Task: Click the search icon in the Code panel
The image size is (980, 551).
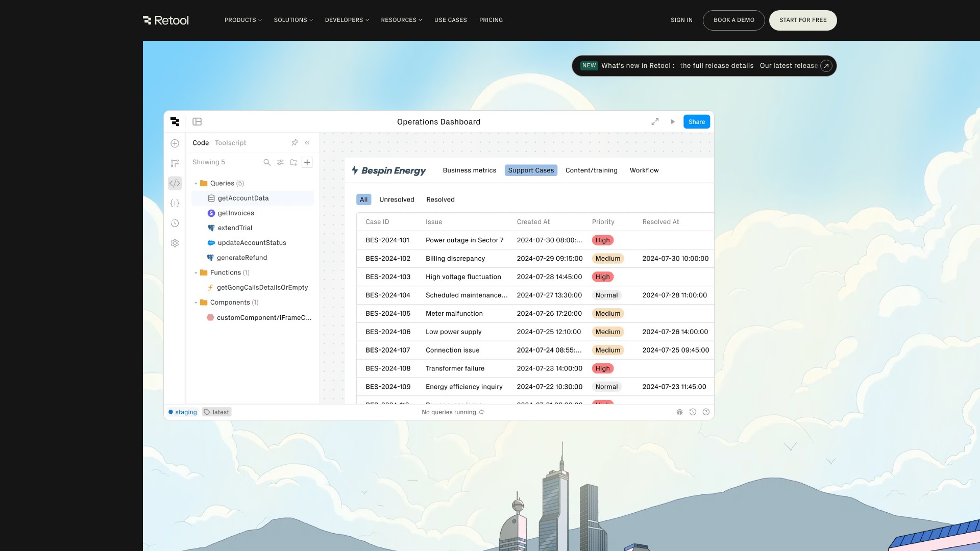Action: (x=266, y=162)
